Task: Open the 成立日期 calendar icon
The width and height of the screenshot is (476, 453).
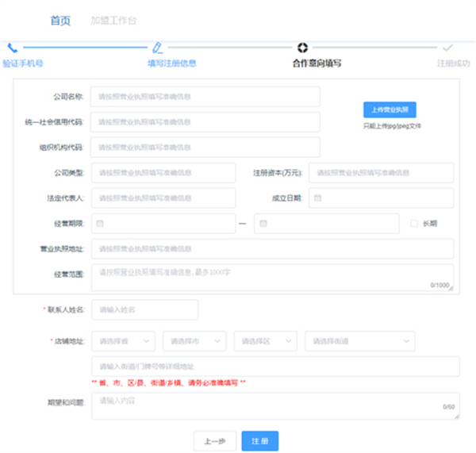Action: 317,198
